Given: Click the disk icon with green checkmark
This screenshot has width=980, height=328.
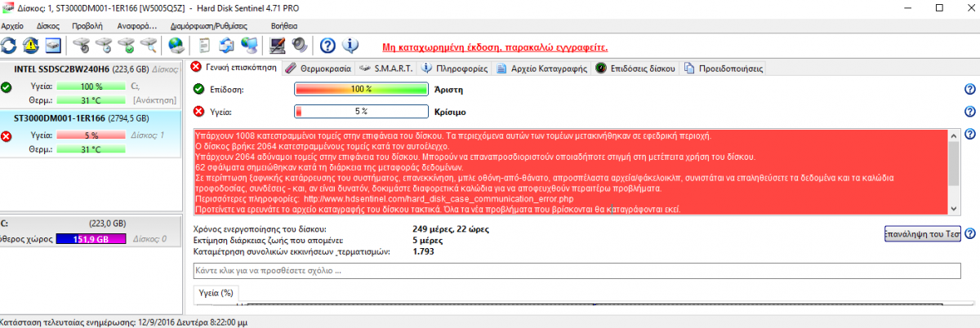Looking at the screenshot, I should coord(125,45).
